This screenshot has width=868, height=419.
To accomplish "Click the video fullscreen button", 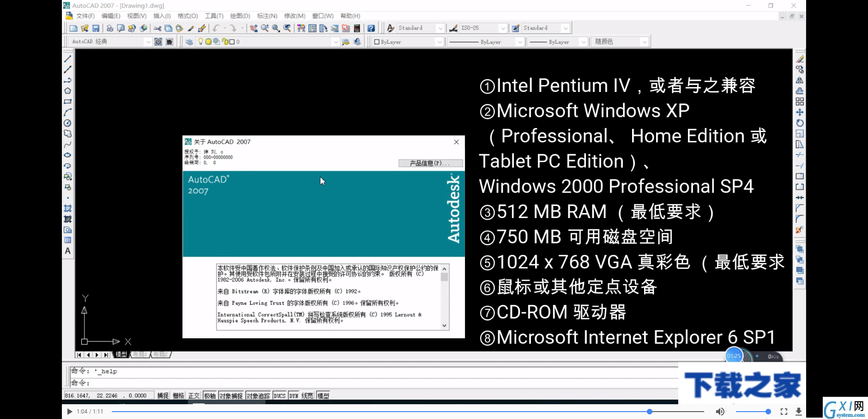I will 784,412.
